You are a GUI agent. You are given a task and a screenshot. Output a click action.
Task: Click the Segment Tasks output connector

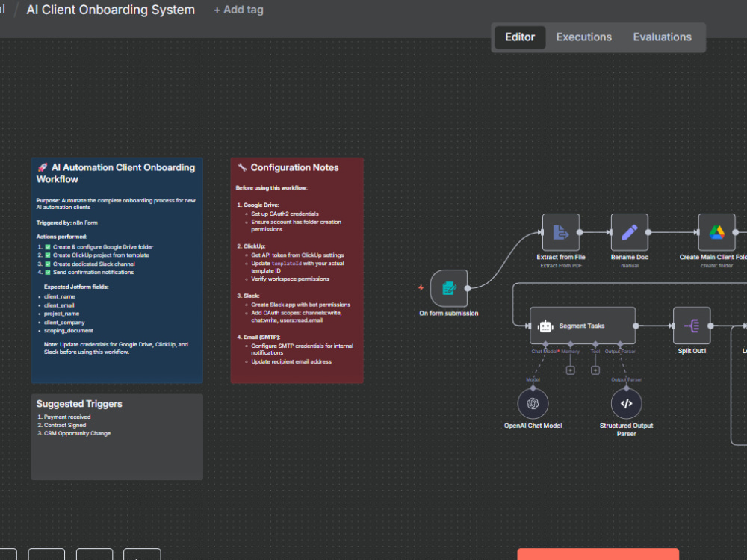click(636, 326)
